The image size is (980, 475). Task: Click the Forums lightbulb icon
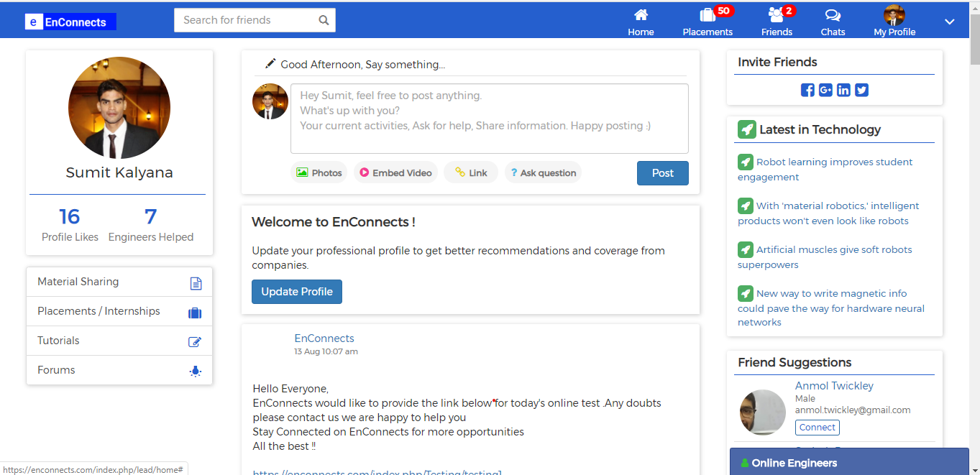coord(196,371)
